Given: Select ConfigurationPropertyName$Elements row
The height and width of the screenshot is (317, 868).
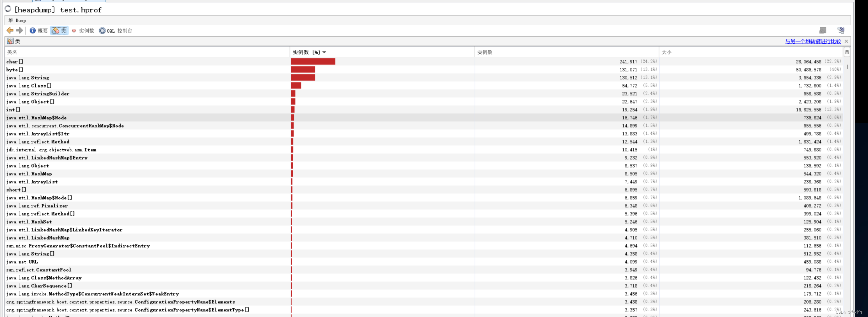Looking at the screenshot, I should pos(424,302).
